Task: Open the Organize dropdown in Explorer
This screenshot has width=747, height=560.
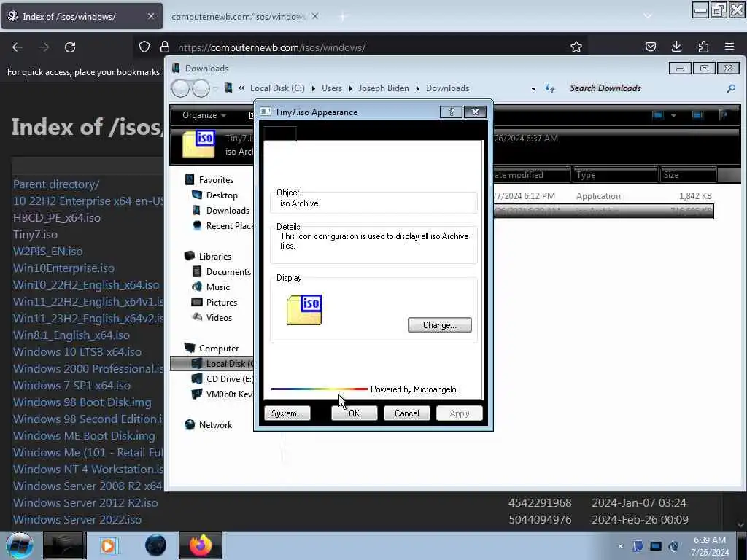Action: [x=204, y=115]
